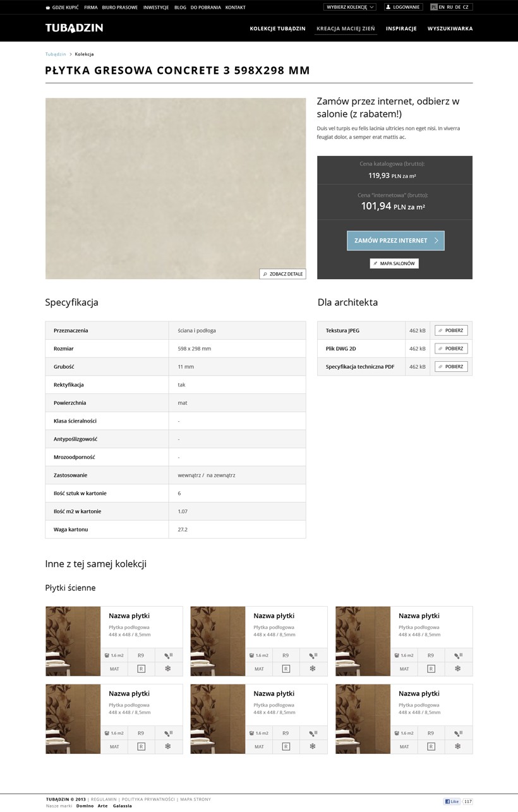The width and height of the screenshot is (518, 812).
Task: Click the 'ściana i podłoga' Przeznaczenia value
Action: pos(197,330)
